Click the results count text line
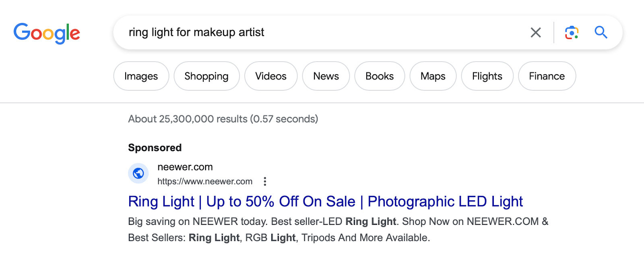The width and height of the screenshot is (644, 264). coord(223,119)
